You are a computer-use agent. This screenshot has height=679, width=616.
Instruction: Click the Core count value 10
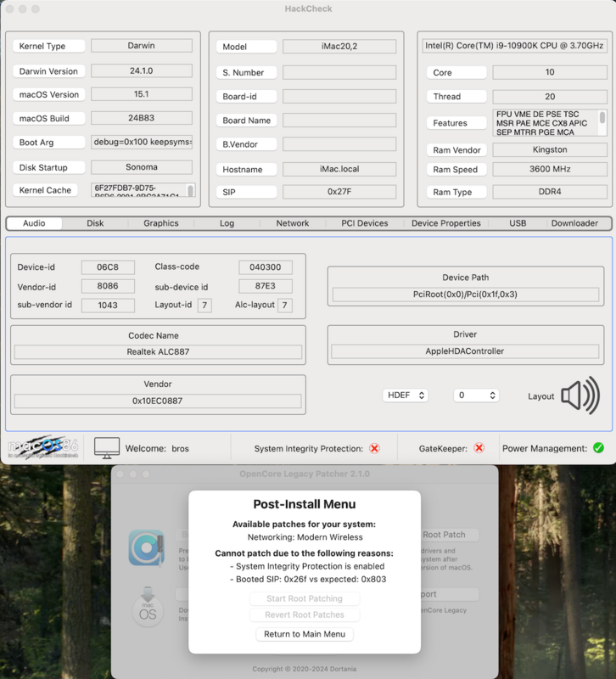550,72
